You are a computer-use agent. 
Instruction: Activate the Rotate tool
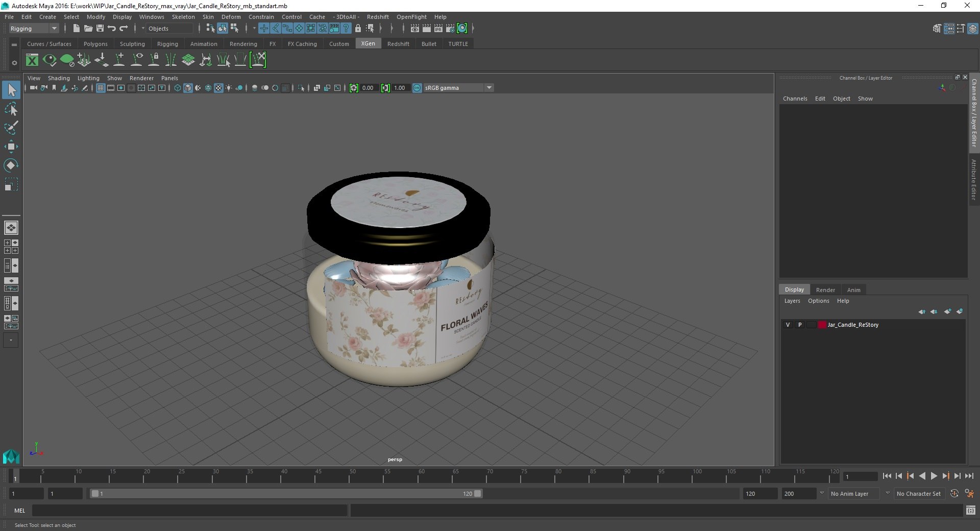(11, 165)
